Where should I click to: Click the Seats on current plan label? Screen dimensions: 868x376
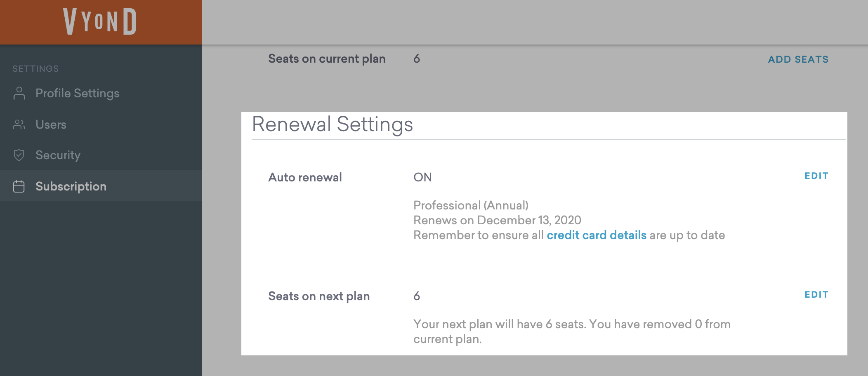click(x=327, y=59)
